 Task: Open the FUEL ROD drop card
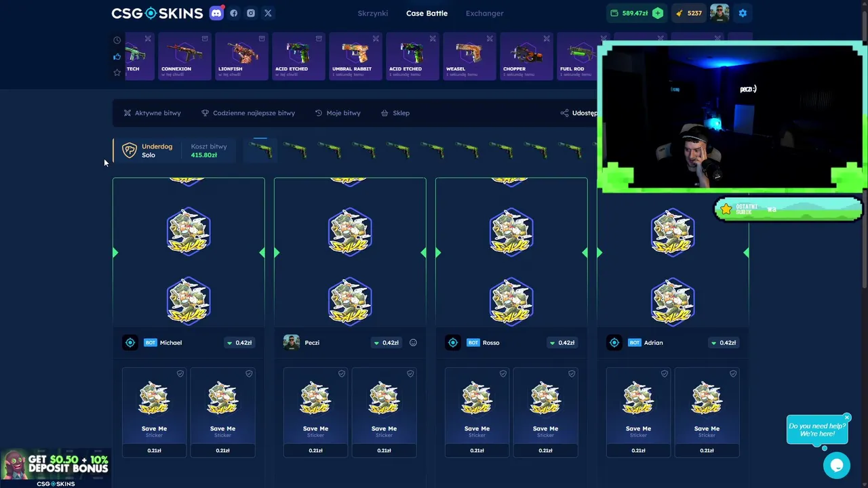point(577,56)
